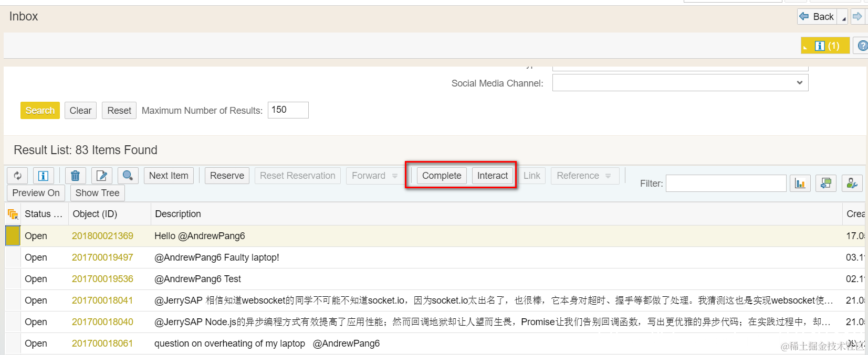Sort by the Status column header
The width and height of the screenshot is (868, 355).
(x=44, y=214)
